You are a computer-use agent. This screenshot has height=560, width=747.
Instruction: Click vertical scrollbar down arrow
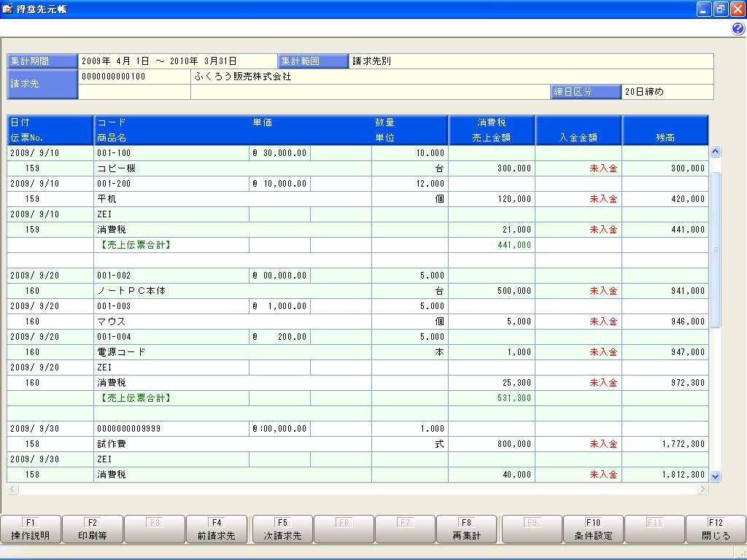click(x=715, y=476)
